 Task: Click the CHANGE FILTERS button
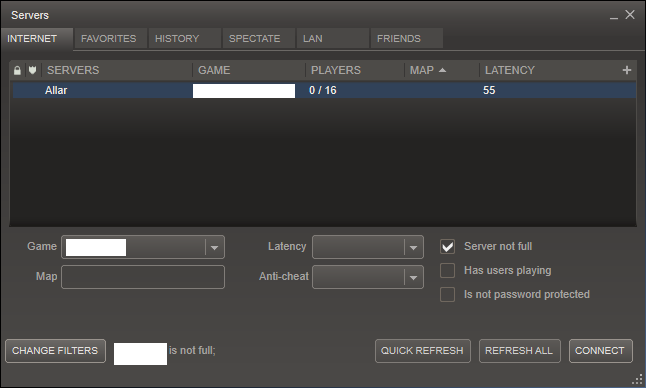tap(55, 351)
